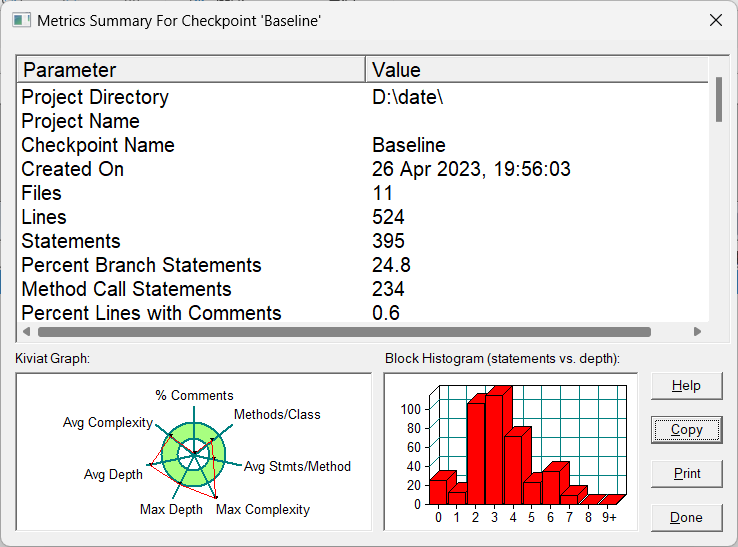This screenshot has width=738, height=547.
Task: Select the Project Name row
Action: coord(362,121)
